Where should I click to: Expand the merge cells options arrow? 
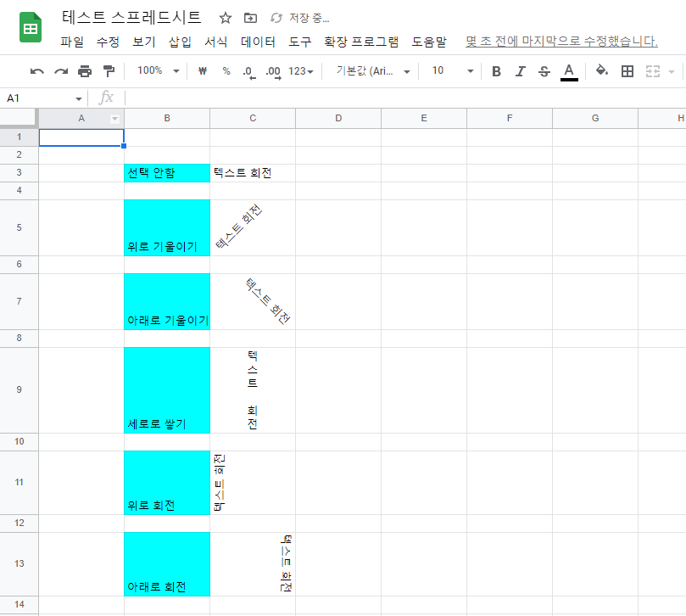672,71
